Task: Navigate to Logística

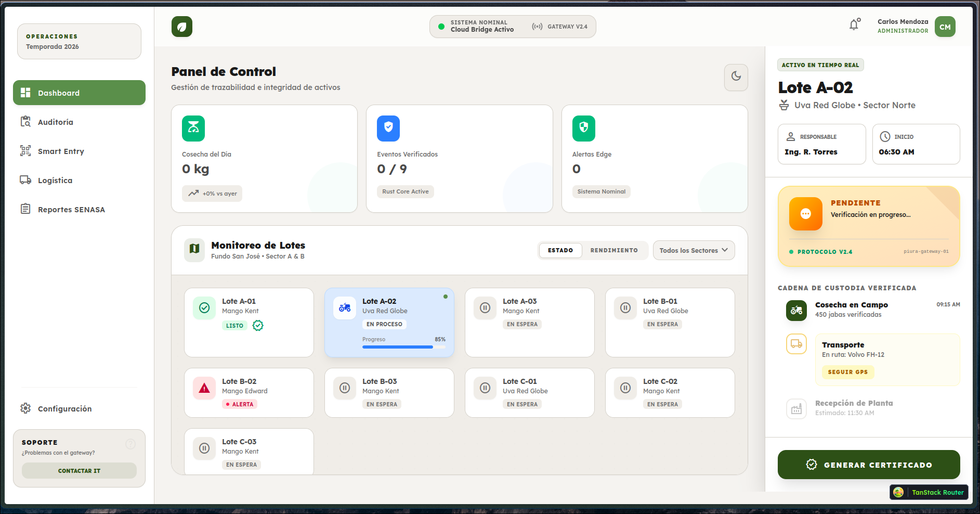Action: (x=79, y=180)
